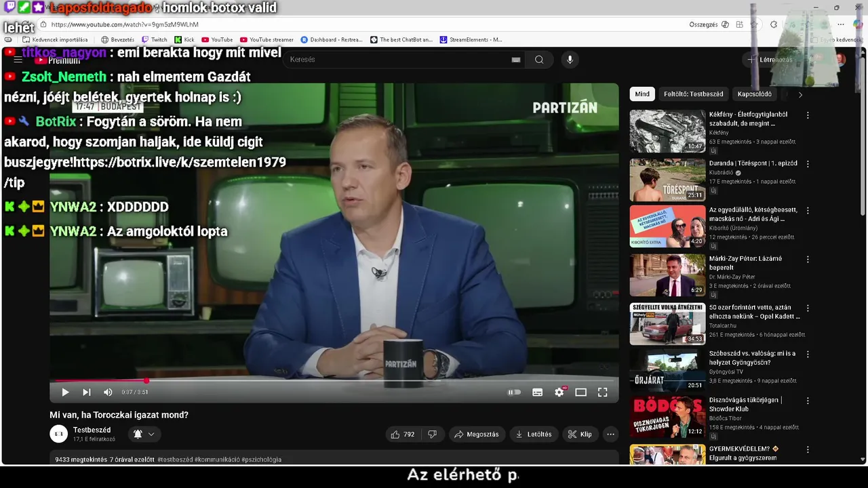Screen dimensions: 868x488
Task: Open the Létrehozás create button
Action: click(x=770, y=60)
